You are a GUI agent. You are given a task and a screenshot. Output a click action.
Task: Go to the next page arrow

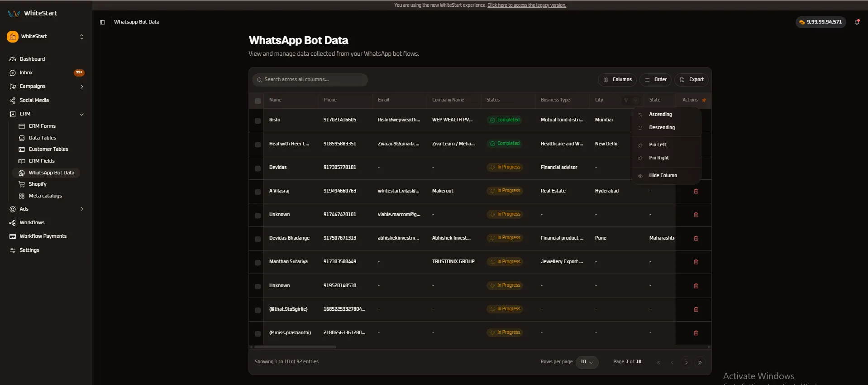[686, 362]
